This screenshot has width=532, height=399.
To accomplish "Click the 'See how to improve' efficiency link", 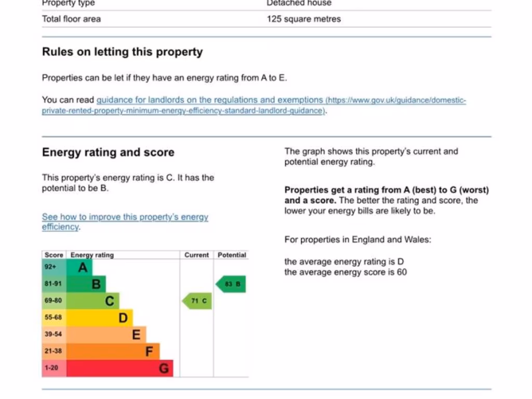I will pyautogui.click(x=125, y=217).
